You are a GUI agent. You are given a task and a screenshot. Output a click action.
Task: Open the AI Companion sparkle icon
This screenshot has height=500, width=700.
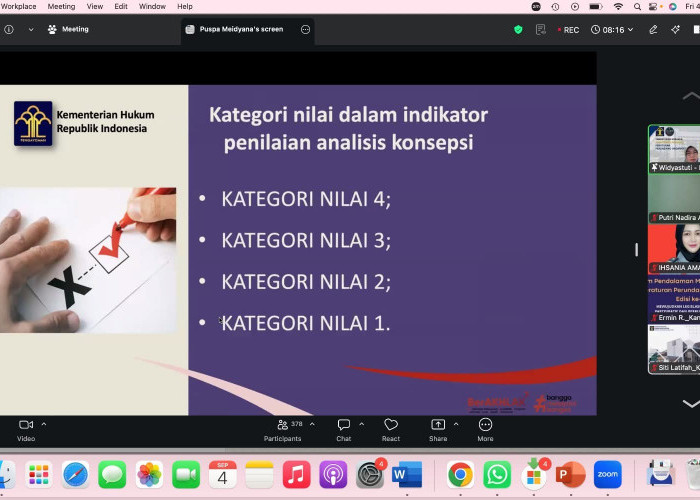click(x=675, y=29)
